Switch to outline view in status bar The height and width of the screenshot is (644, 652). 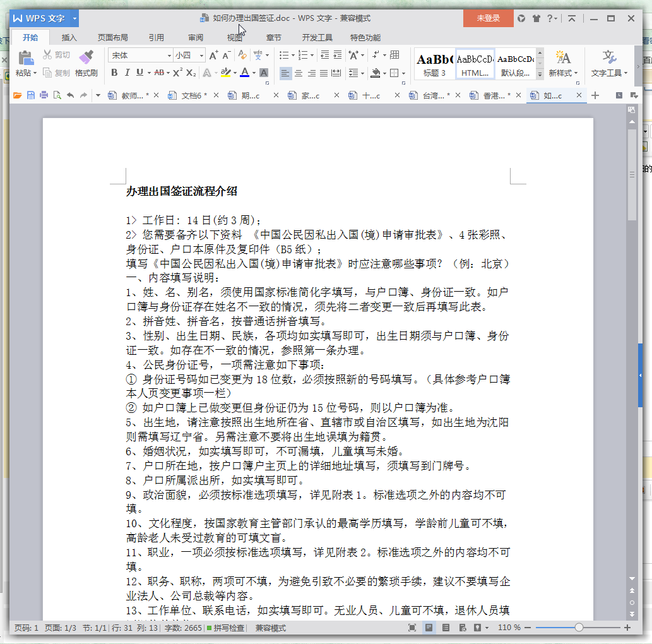pos(446,628)
